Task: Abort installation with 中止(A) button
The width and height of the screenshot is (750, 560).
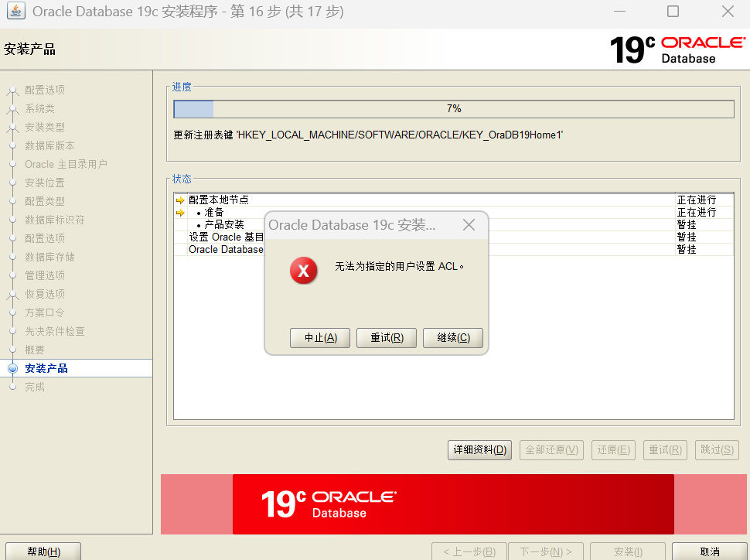Action: click(x=320, y=338)
